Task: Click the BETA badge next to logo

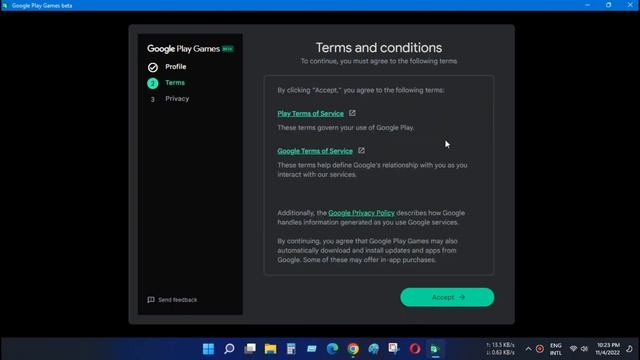Action: 228,49
